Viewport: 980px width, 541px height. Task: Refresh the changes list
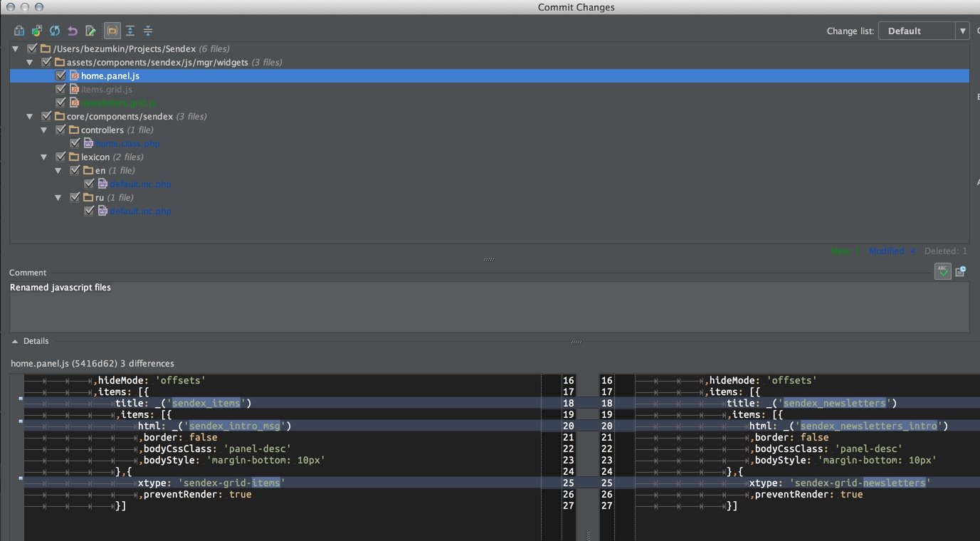pyautogui.click(x=54, y=31)
